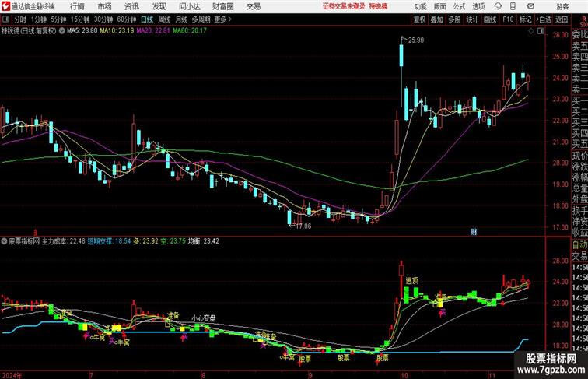Click the 叠加 overlay button
This screenshot has width=588, height=379.
click(437, 19)
